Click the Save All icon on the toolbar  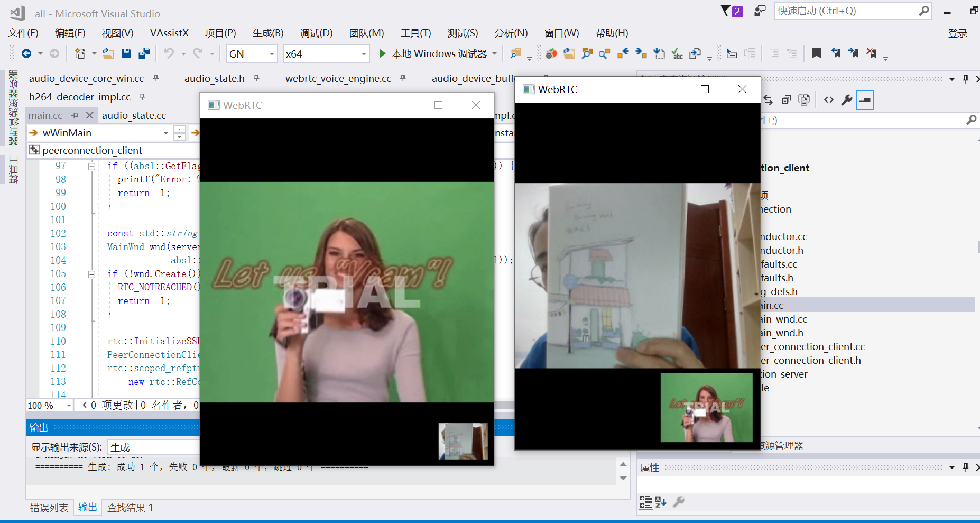point(144,53)
